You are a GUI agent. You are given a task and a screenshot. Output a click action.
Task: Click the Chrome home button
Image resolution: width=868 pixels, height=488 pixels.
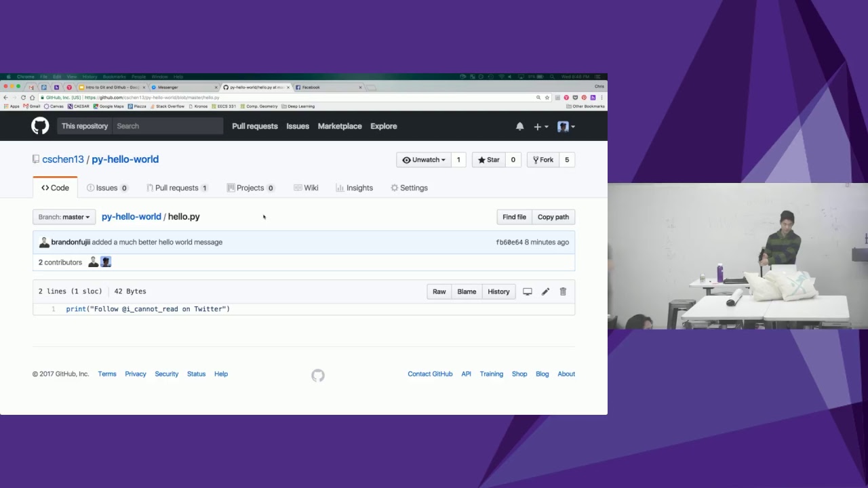pyautogui.click(x=32, y=98)
